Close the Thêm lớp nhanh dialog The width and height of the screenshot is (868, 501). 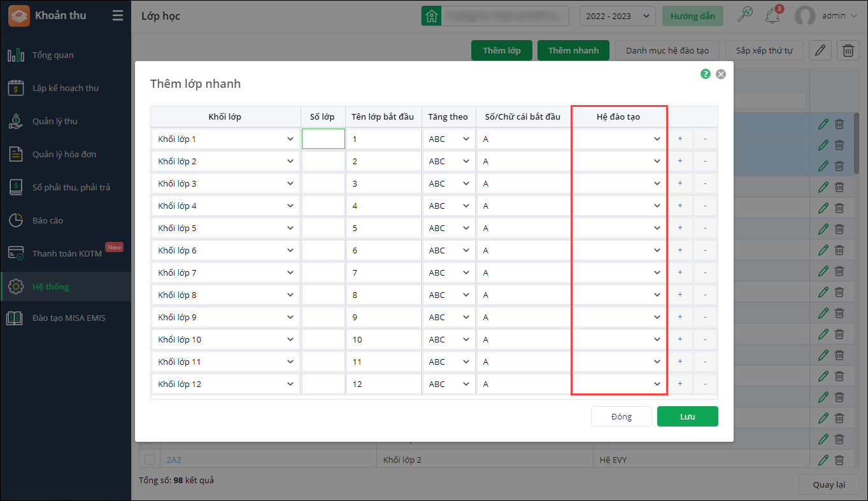721,74
